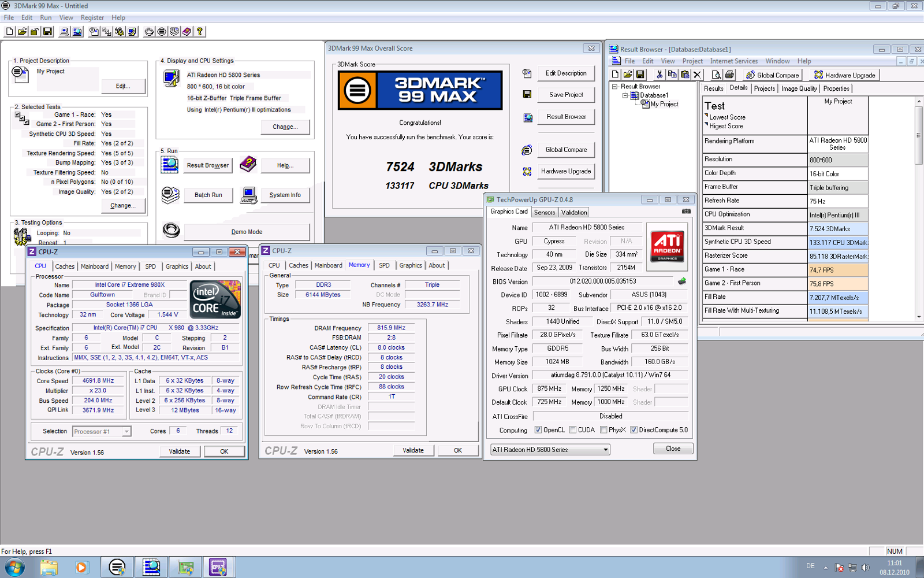Click Result Browser details vertical scrollbar
924x578 pixels.
coord(918,209)
